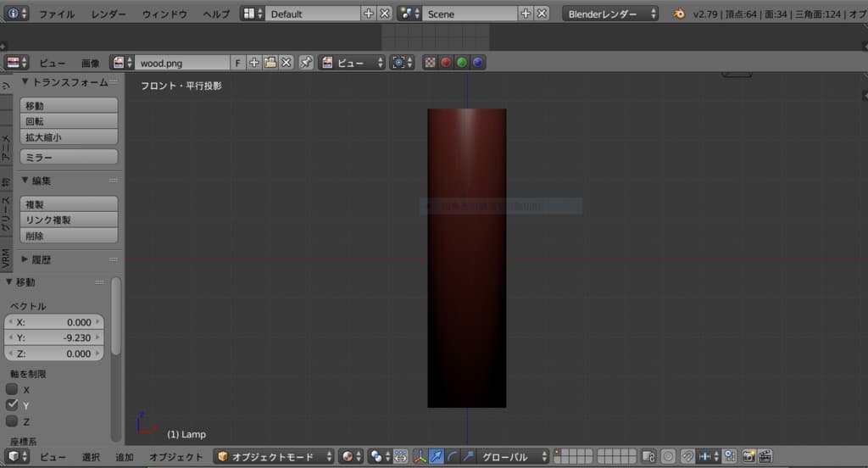Enable the X axis constraint checkbox

(12, 389)
